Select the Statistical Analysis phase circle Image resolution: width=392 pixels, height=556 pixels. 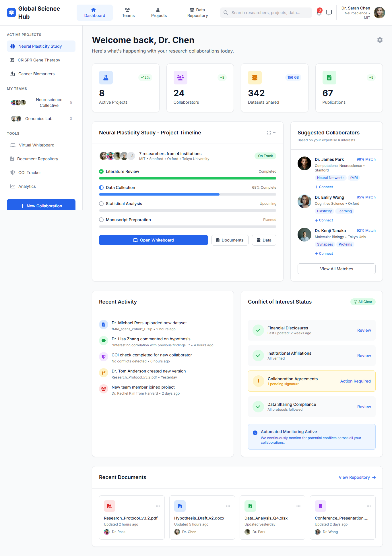[x=101, y=204]
